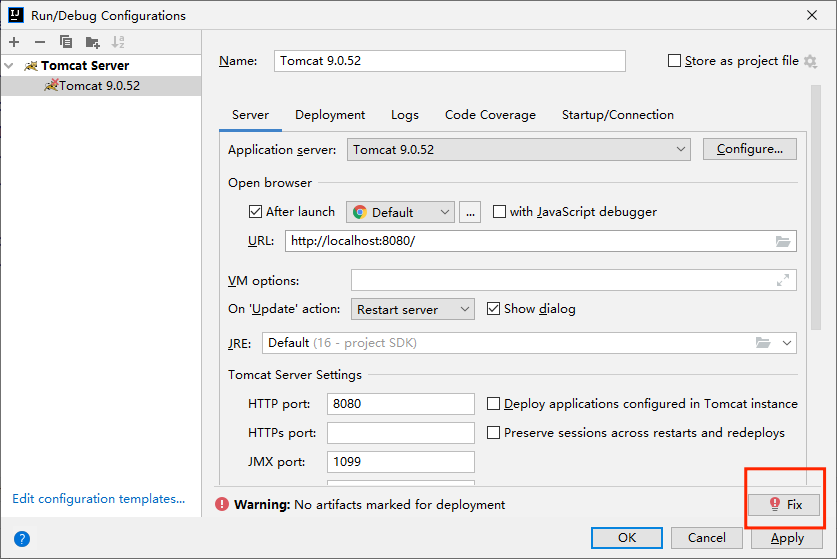Browse for JRE folder icon
Screen dimensions: 837x559
point(763,343)
